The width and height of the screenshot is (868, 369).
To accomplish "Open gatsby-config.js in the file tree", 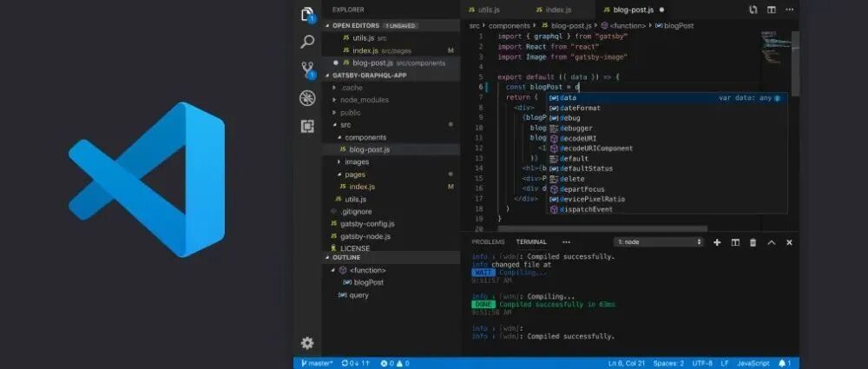I will 391,224.
